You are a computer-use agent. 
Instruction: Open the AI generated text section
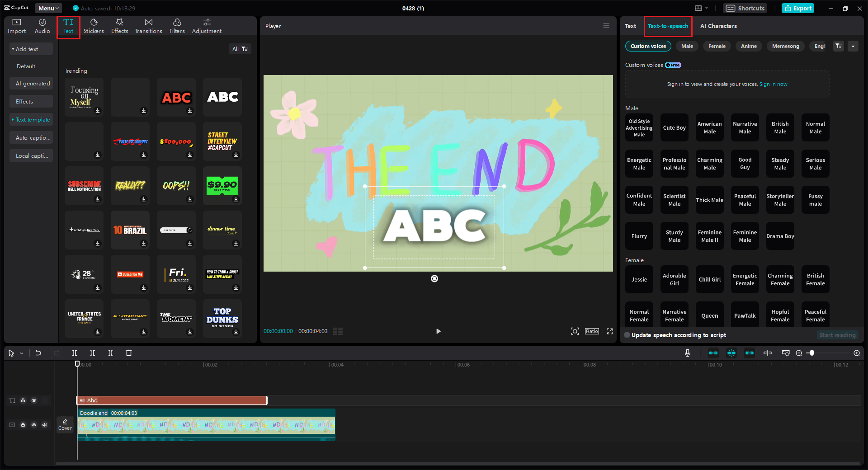tap(31, 84)
